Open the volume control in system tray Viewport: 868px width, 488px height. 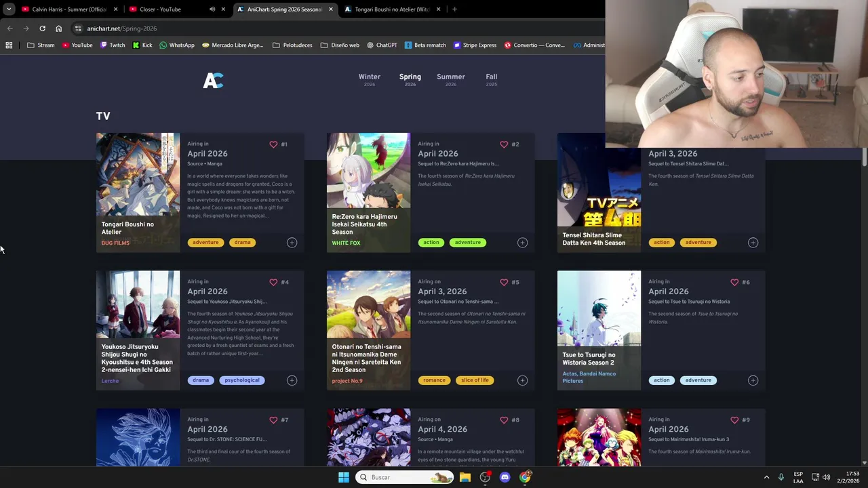pos(826,477)
